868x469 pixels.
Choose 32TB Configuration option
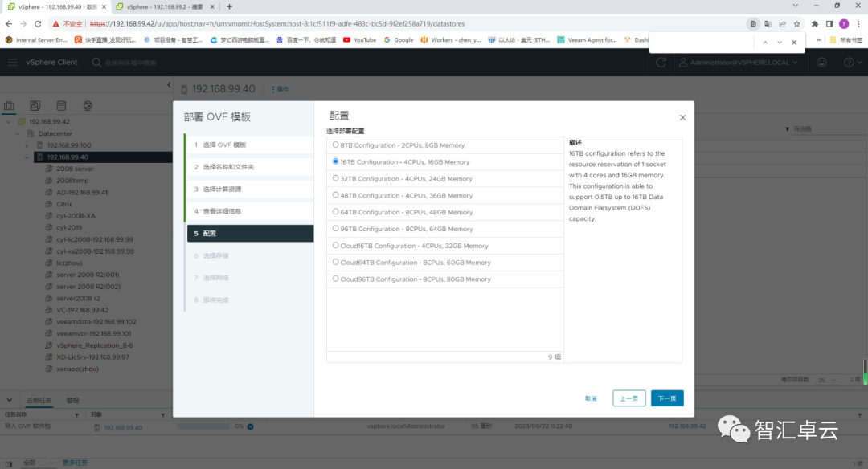tap(335, 178)
